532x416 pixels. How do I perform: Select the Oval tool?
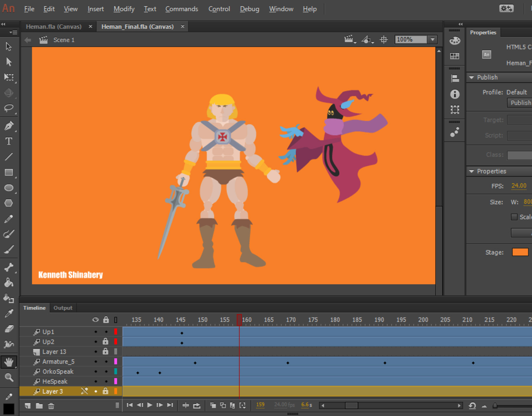[x=9, y=188]
